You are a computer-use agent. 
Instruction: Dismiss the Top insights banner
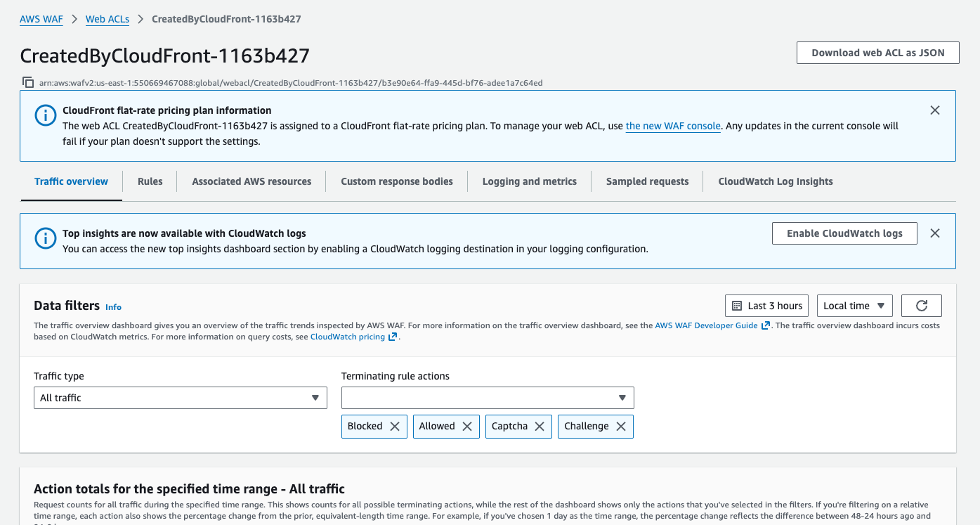click(934, 233)
